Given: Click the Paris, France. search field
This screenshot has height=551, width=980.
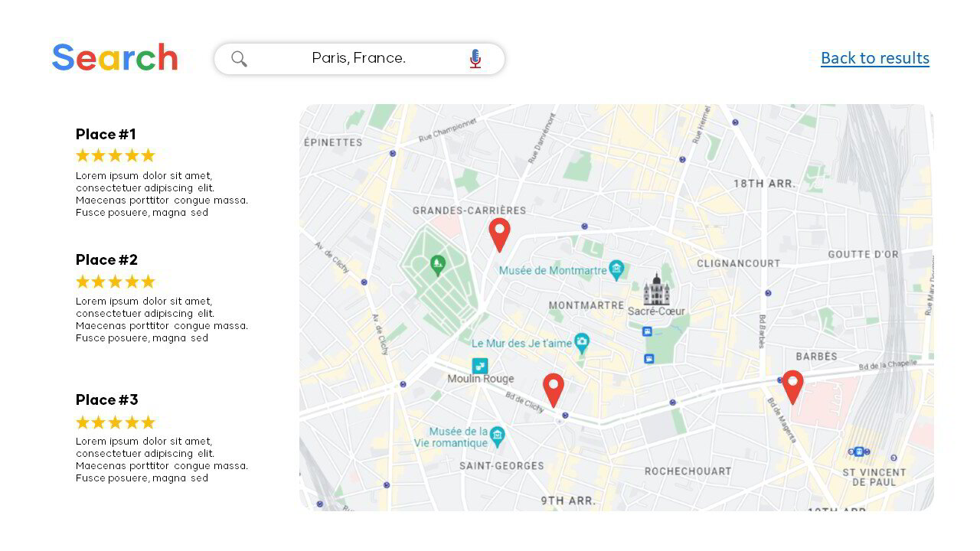Looking at the screenshot, I should pyautogui.click(x=359, y=59).
